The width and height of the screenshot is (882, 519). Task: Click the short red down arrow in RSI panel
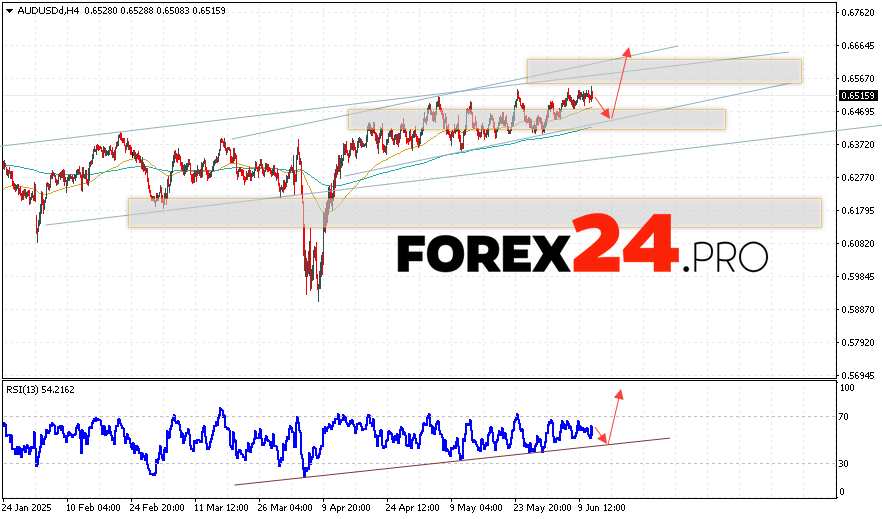point(601,439)
